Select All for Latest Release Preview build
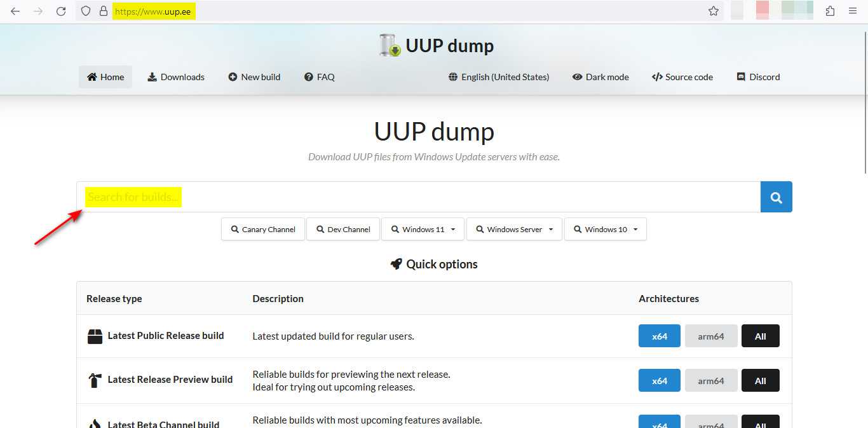Screen dimensions: 868x428 [761, 381]
